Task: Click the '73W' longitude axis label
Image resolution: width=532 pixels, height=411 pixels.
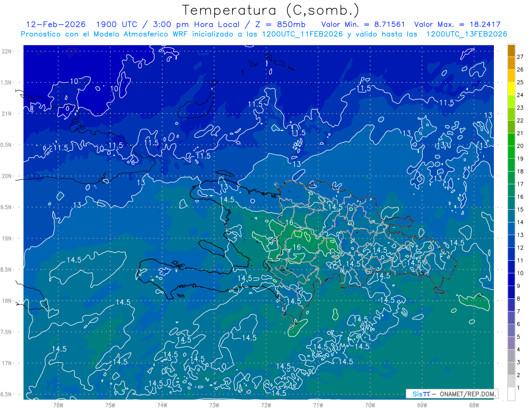Action: pos(214,405)
